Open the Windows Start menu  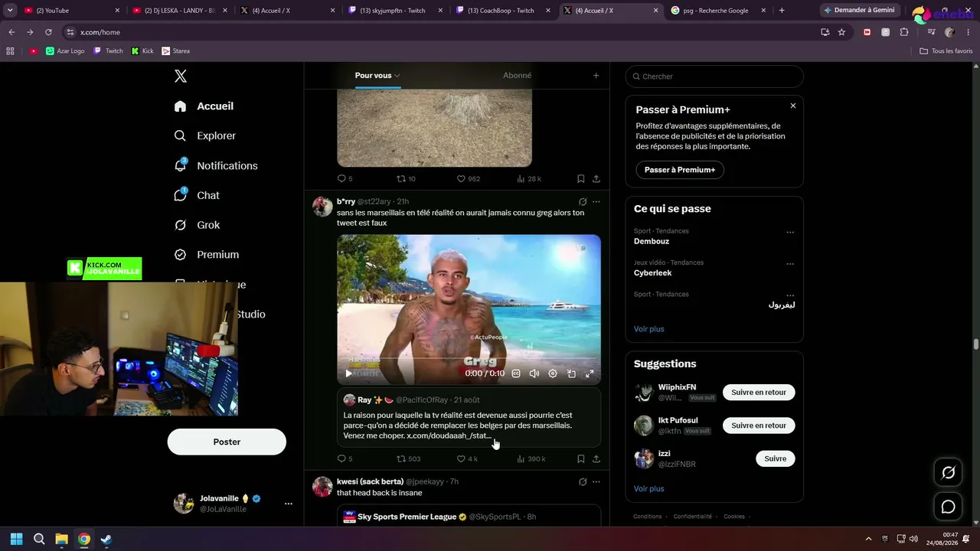[x=17, y=540]
